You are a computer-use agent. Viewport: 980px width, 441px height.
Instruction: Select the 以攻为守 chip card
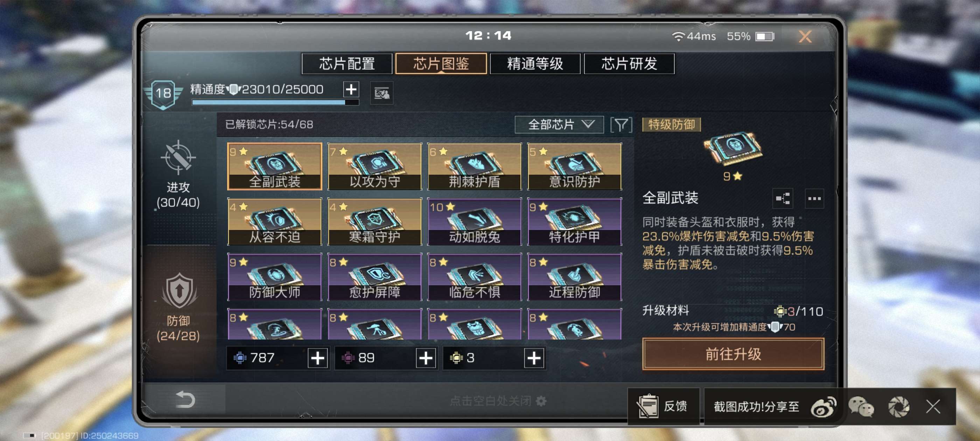click(x=374, y=166)
